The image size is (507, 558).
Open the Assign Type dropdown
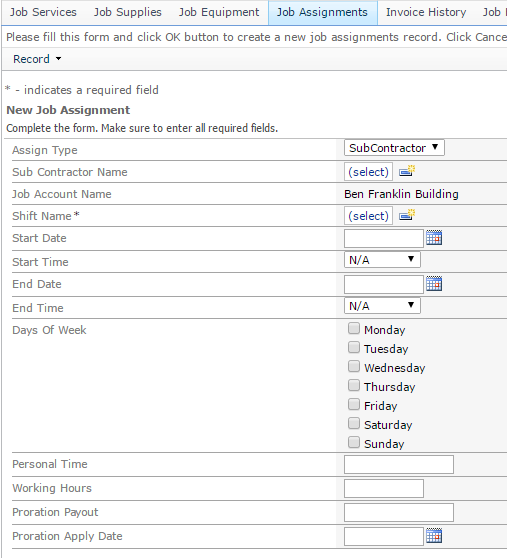(x=394, y=148)
